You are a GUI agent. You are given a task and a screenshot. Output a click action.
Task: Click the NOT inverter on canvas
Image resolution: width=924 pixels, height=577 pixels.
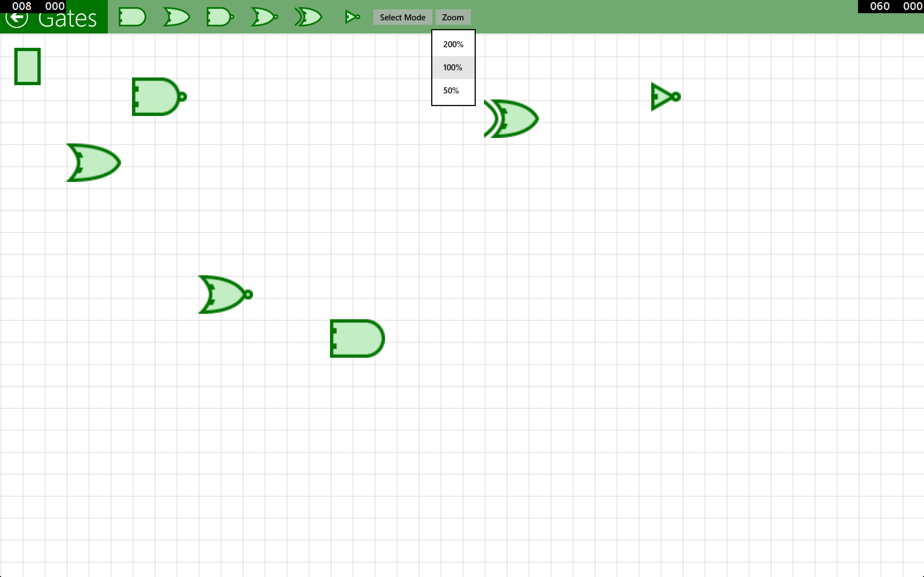(663, 97)
